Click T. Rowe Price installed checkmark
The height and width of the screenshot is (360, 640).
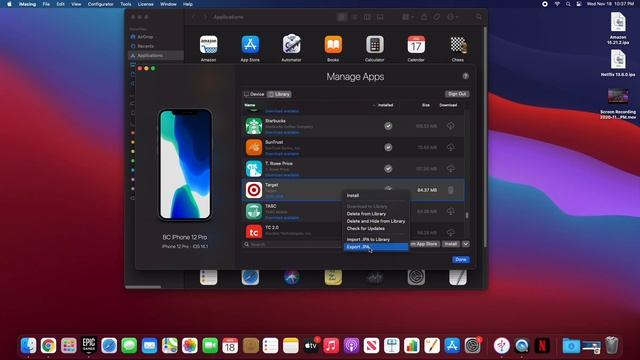(388, 169)
